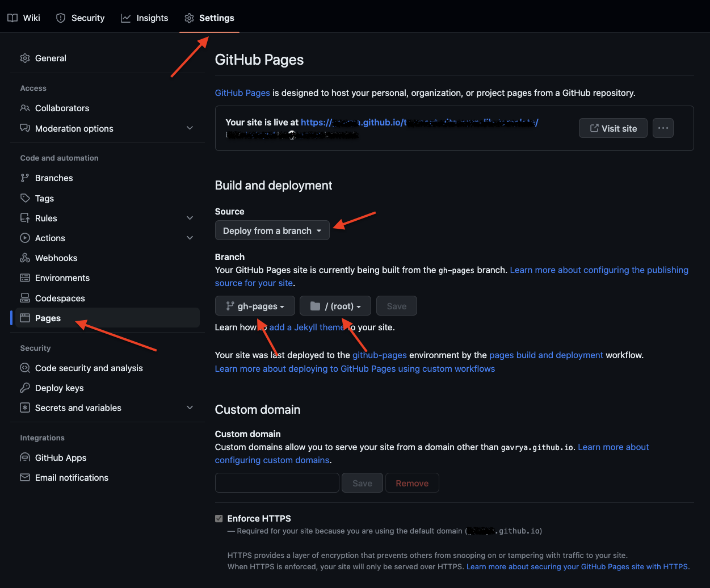Expand the Actions section chevron
This screenshot has height=588, width=710.
tap(190, 238)
